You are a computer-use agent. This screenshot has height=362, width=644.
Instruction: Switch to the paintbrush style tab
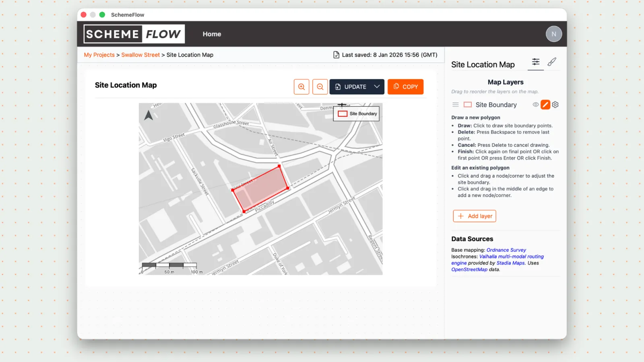552,62
